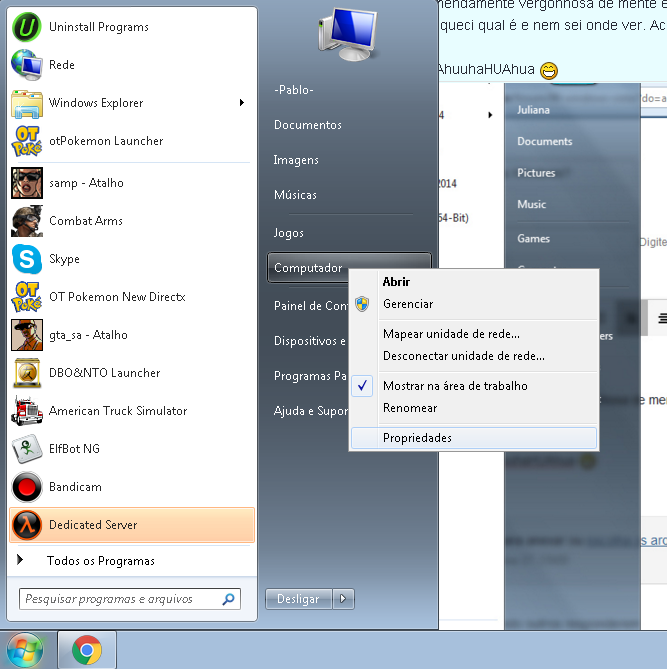This screenshot has height=669, width=667.
Task: Click the shield icon beside Gerenciar
Action: click(x=362, y=304)
